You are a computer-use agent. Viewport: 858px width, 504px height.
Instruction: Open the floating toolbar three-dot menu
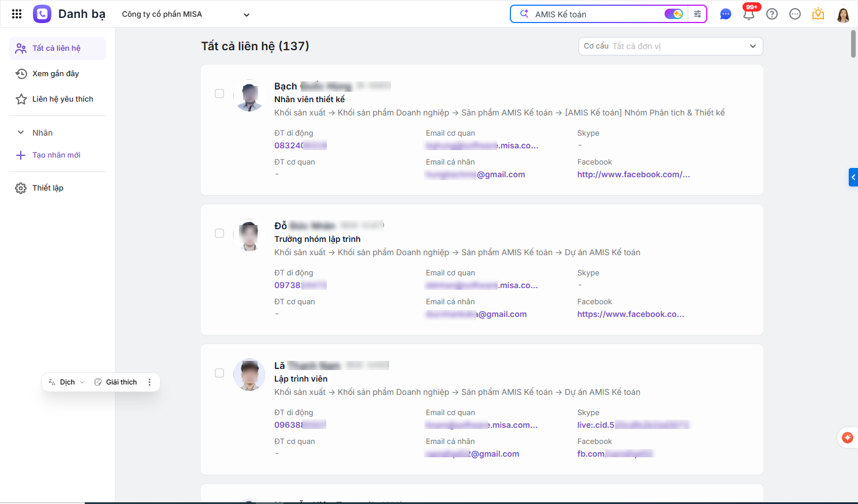[150, 382]
